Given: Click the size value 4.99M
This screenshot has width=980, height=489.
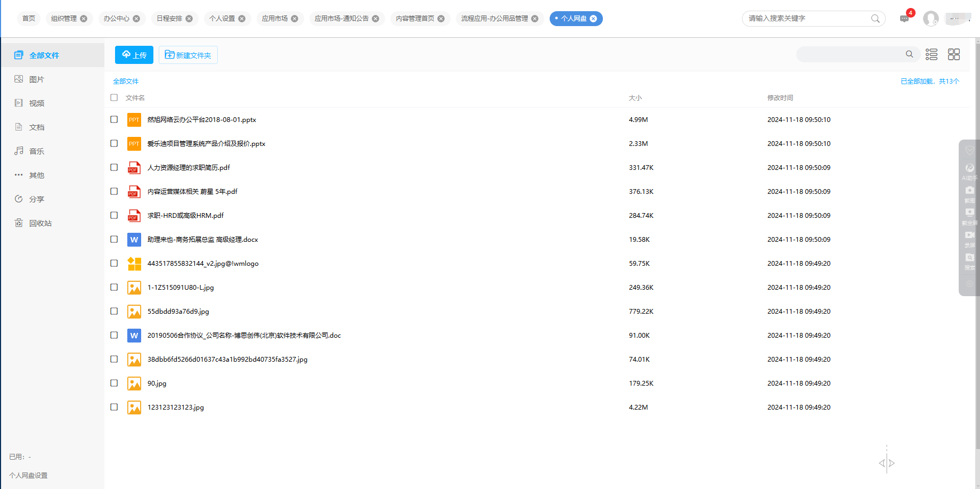Looking at the screenshot, I should tap(639, 120).
